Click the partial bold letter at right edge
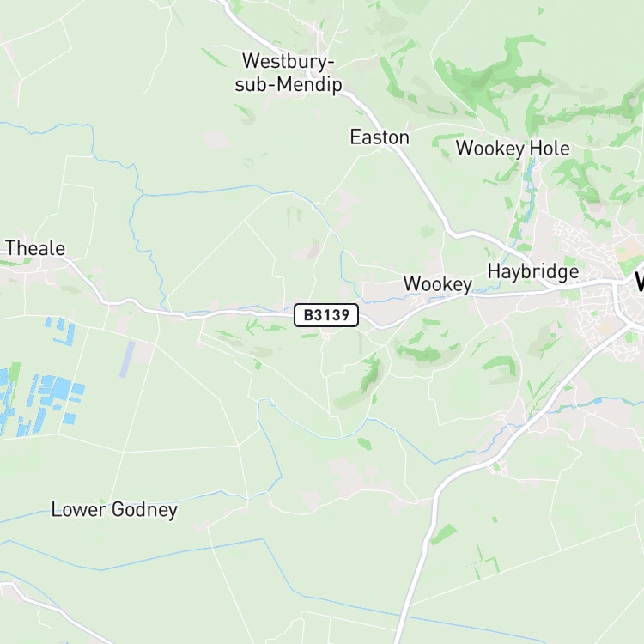The width and height of the screenshot is (644, 644). [639, 282]
